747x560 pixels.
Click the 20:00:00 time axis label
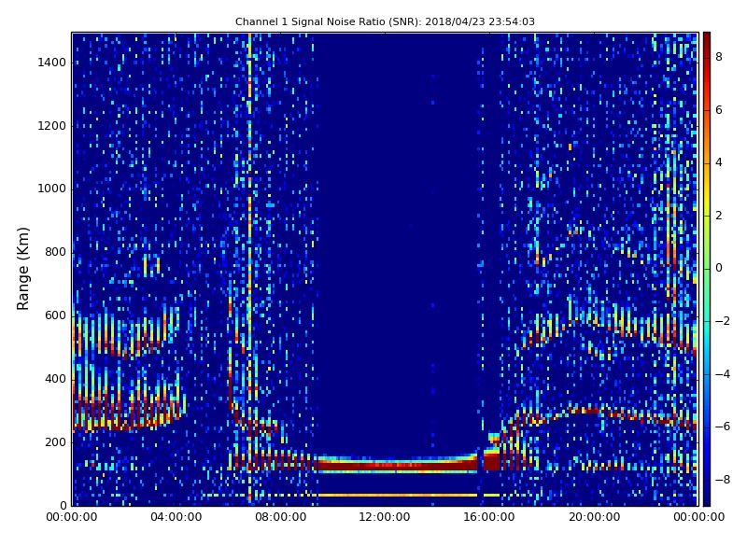coord(594,517)
